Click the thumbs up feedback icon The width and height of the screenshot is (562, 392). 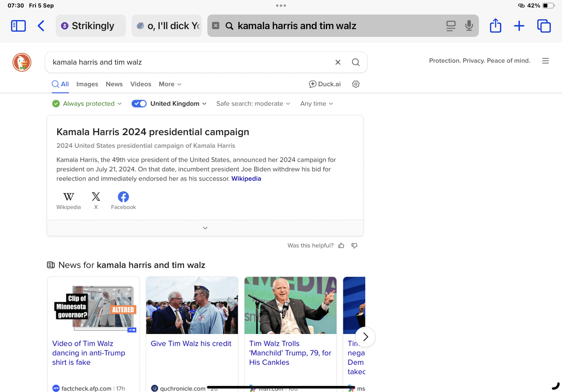coord(341,246)
